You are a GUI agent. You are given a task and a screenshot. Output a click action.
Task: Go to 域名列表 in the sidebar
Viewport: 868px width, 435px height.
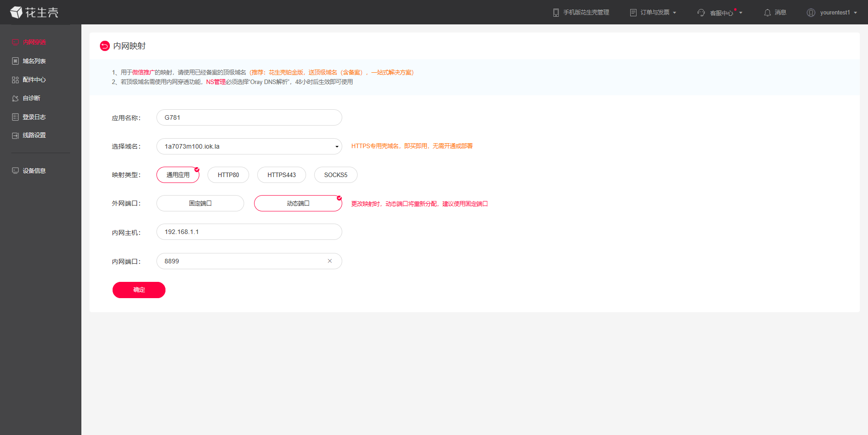(x=34, y=61)
